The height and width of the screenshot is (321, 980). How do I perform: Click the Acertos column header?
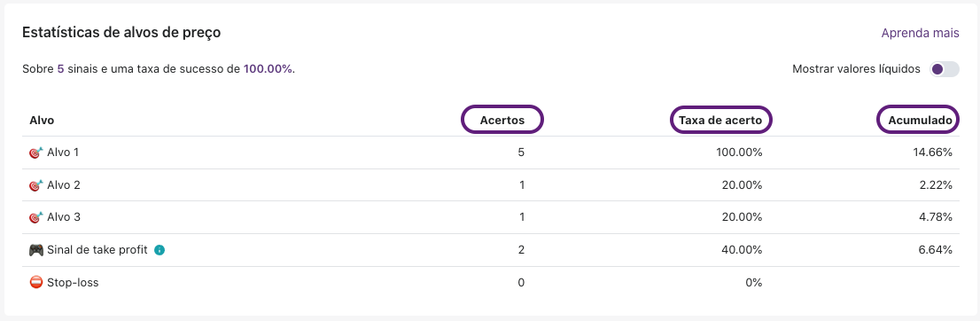(x=502, y=120)
